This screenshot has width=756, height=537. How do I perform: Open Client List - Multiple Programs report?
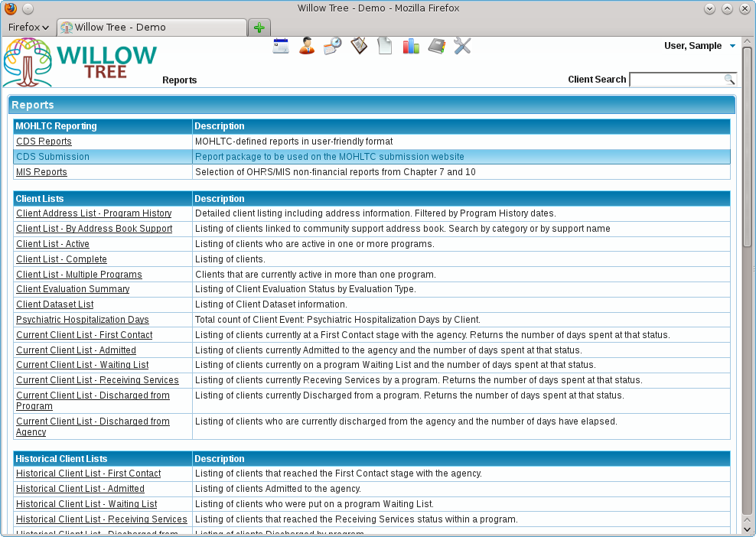79,275
